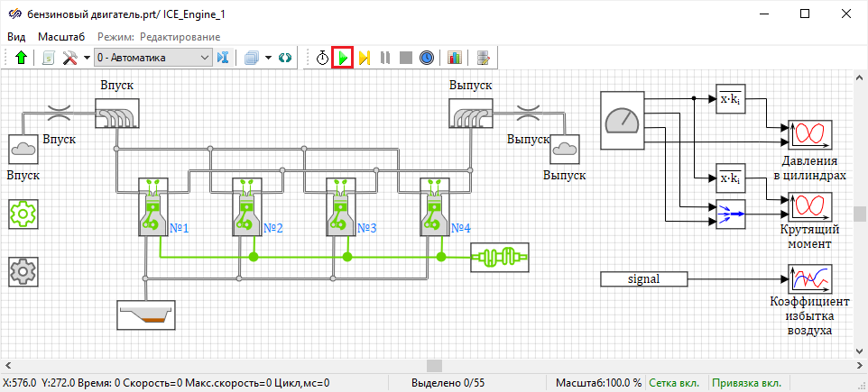Viewport: 868px width, 392px height.
Task: Expand the stacked windows dropdown arrow
Action: (x=268, y=58)
